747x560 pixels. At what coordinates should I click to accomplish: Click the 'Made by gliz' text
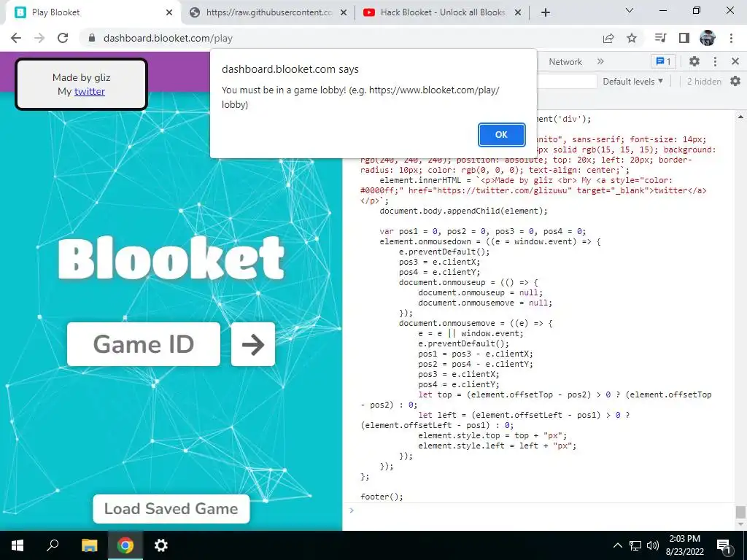82,77
